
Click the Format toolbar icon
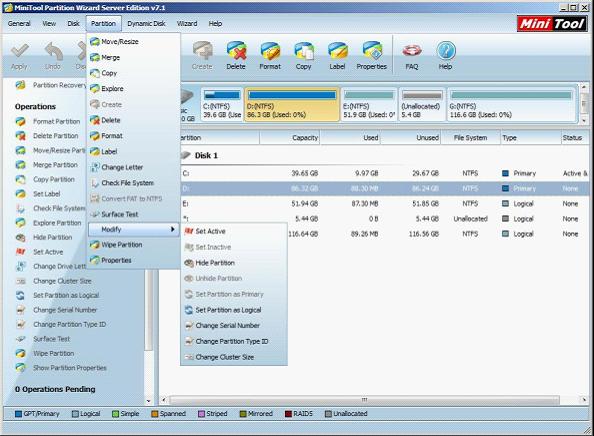coord(270,55)
